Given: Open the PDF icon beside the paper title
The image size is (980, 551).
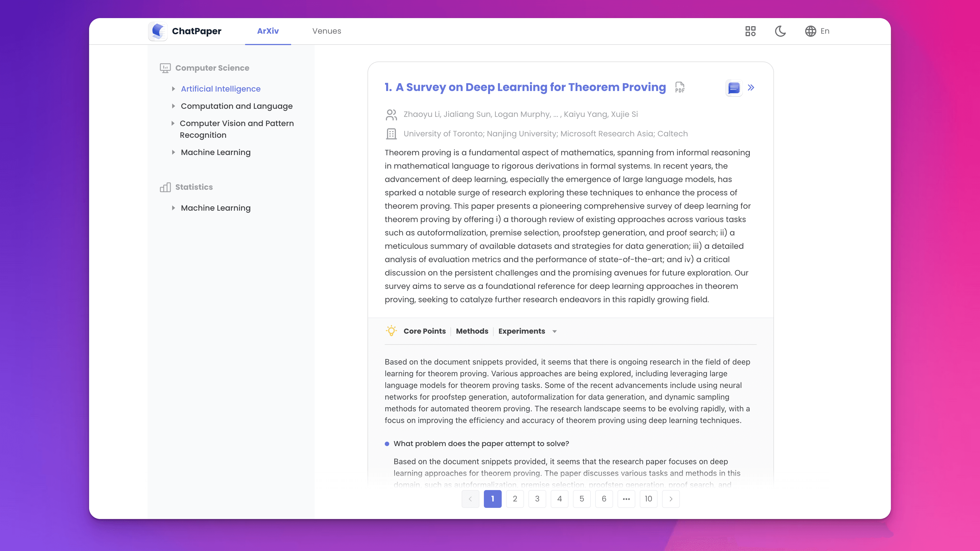Looking at the screenshot, I should click(x=679, y=87).
